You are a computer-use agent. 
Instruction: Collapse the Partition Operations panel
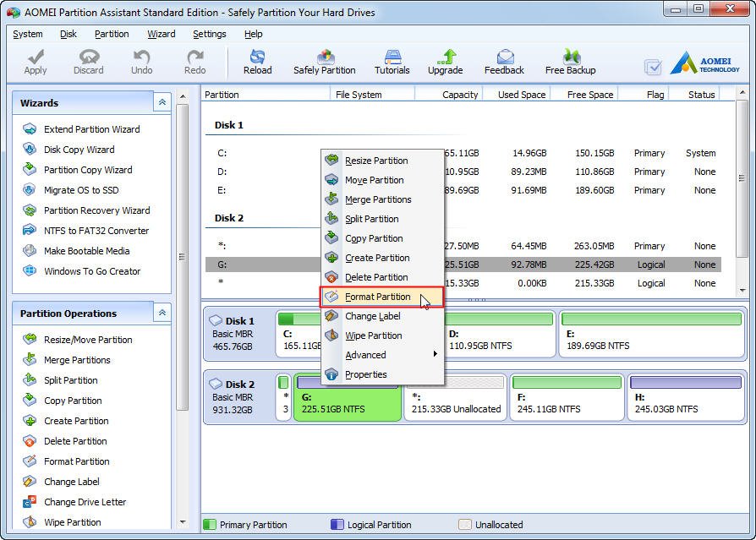pyautogui.click(x=162, y=313)
